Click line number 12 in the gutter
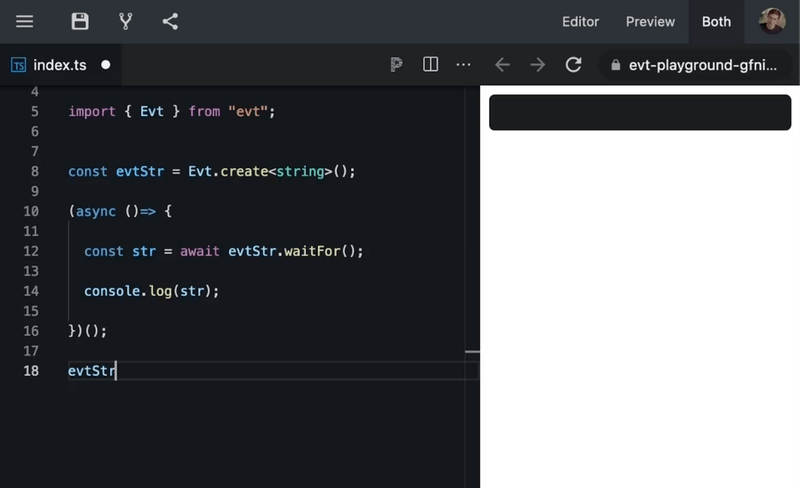 tap(30, 251)
